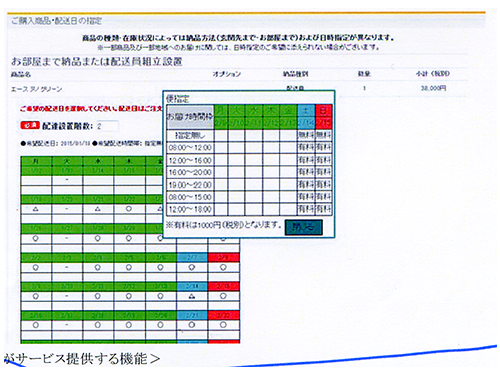This screenshot has width=500, height=375.
Task: Select the circle mark under Thursday 1/22
Action: tap(129, 209)
